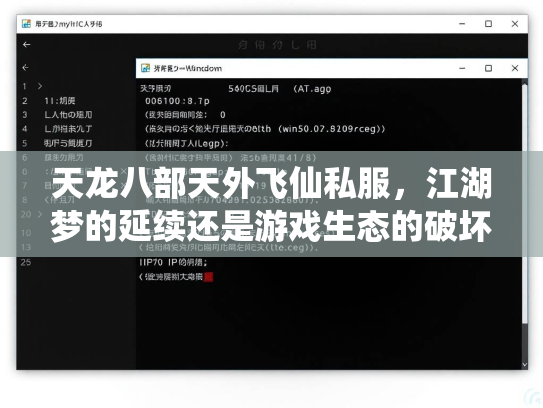
Task: Click the second back arrow below the header
Action: tap(25, 68)
